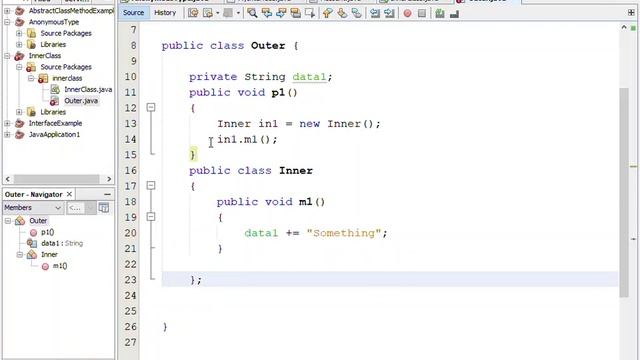Start Macro Recording red circle
The height and width of the screenshot is (360, 640).
click(407, 13)
